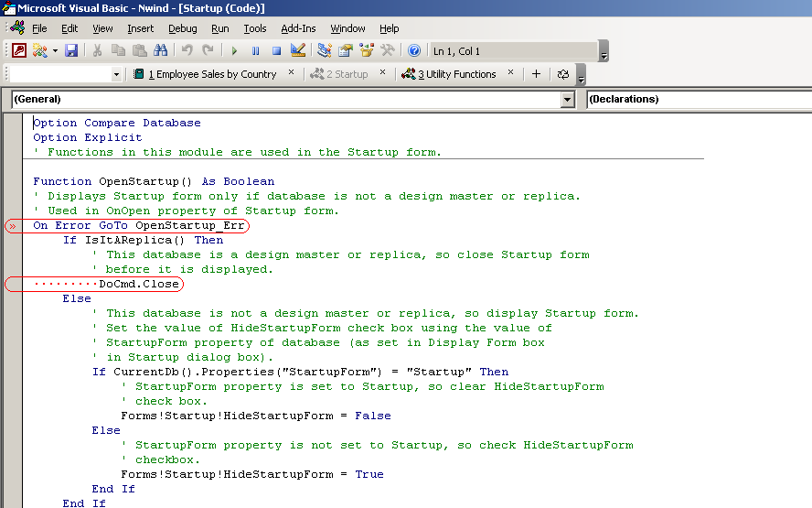
Task: Click the HideStartupForm = True line
Action: 252,474
